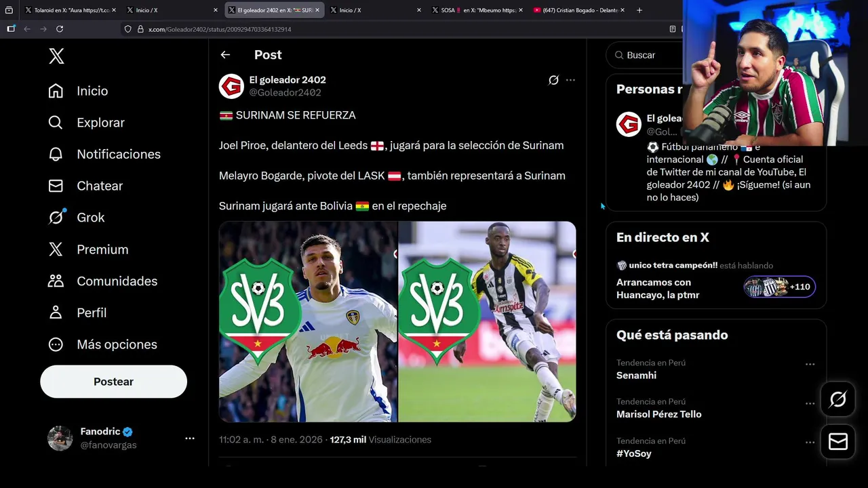The width and height of the screenshot is (868, 488).
Task: Click the Postear button
Action: point(113,382)
